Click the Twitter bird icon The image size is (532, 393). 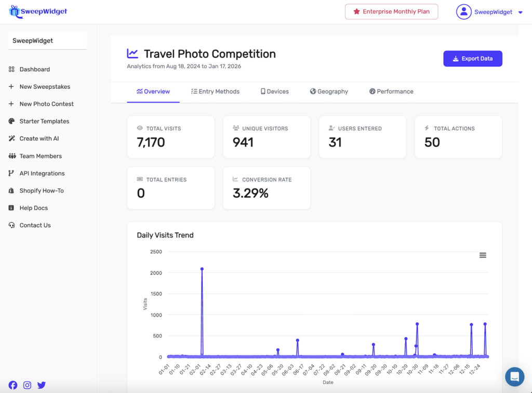42,385
